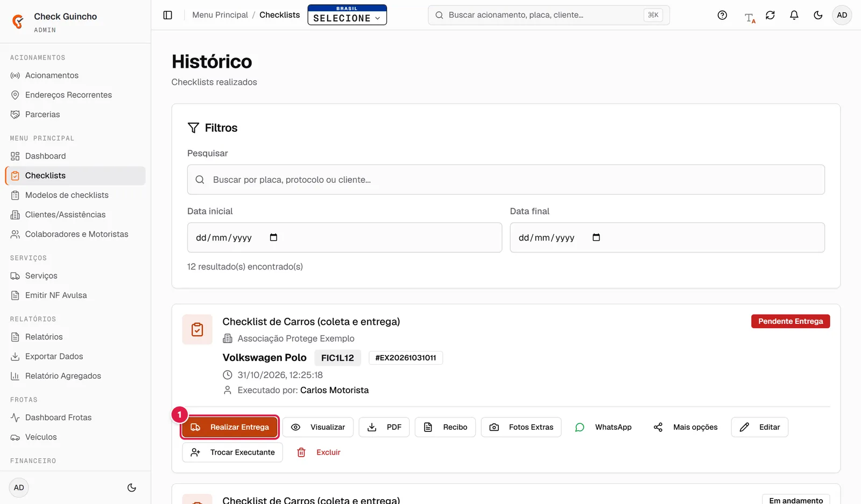861x504 pixels.
Task: Go to Serviços page
Action: pyautogui.click(x=75, y=276)
